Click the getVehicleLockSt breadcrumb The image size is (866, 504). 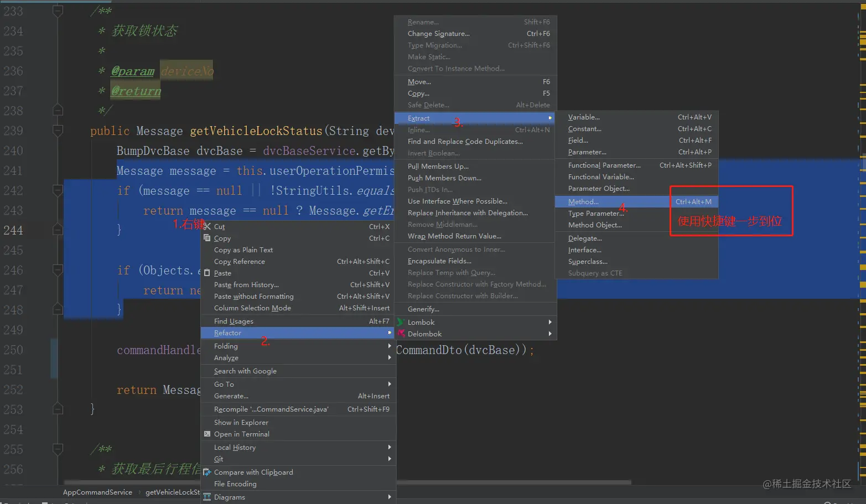pos(173,492)
